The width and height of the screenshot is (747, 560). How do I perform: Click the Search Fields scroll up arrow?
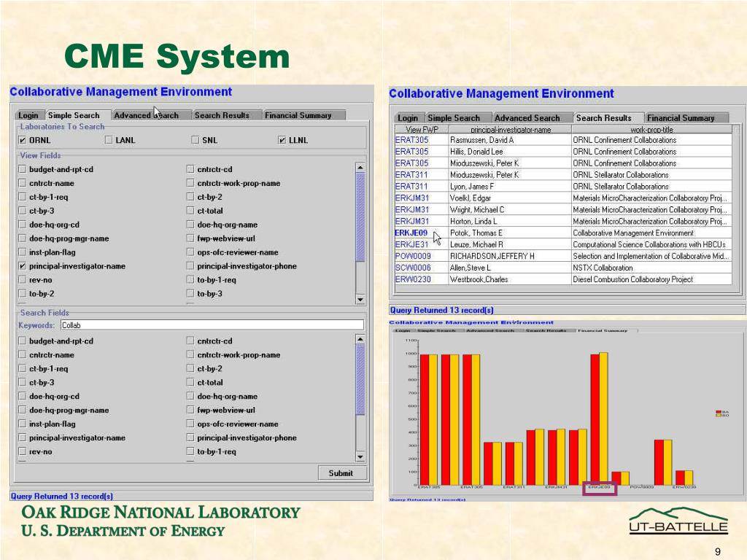(x=360, y=339)
